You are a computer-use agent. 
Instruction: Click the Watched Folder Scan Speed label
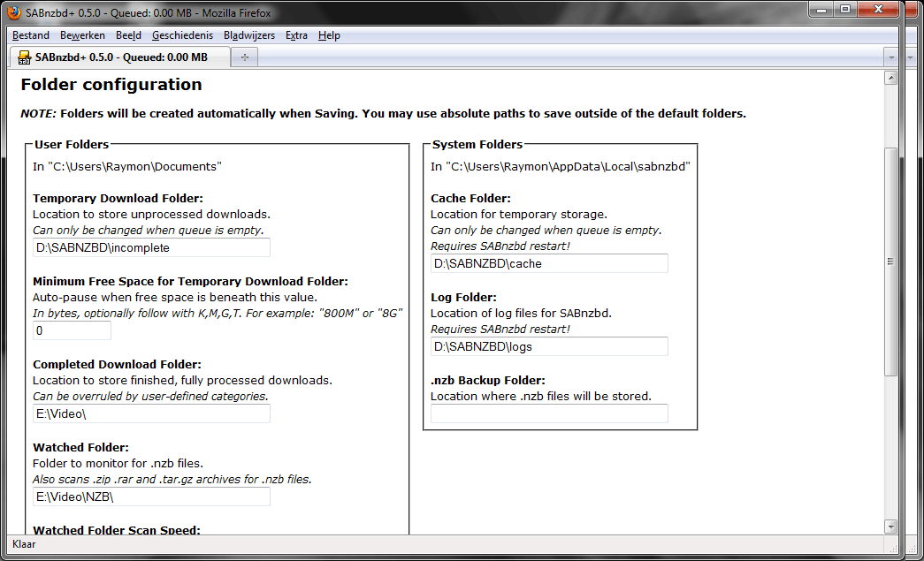[x=117, y=530]
